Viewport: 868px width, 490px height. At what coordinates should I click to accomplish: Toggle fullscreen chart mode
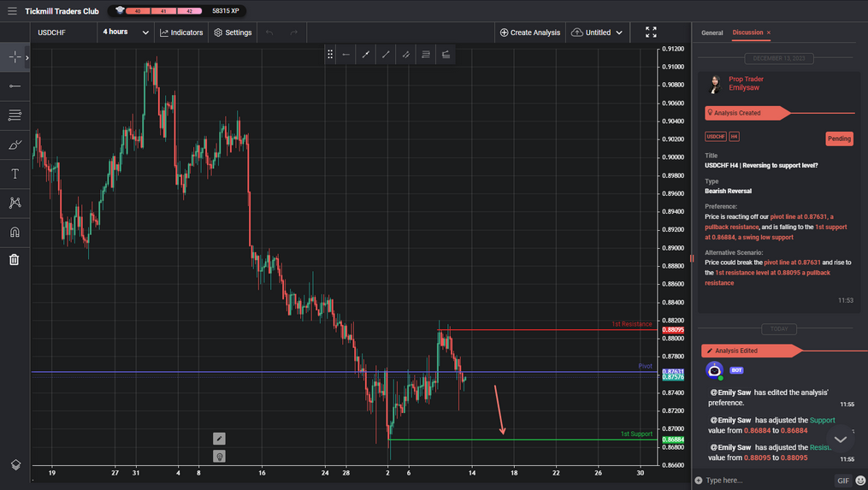pos(651,32)
